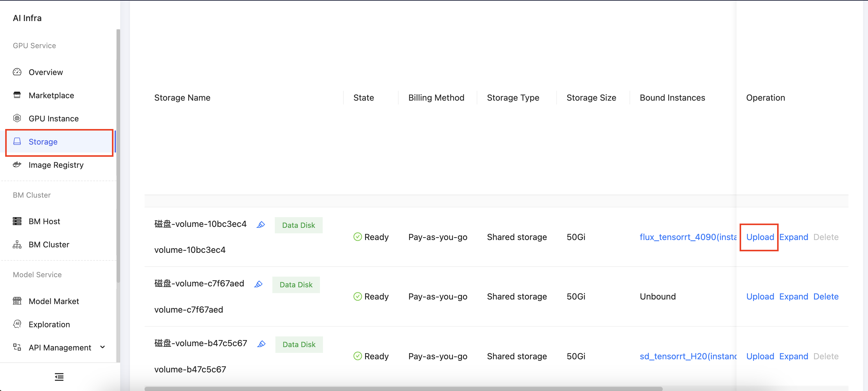The height and width of the screenshot is (391, 868).
Task: Click the BM Cluster network icon
Action: click(x=17, y=244)
